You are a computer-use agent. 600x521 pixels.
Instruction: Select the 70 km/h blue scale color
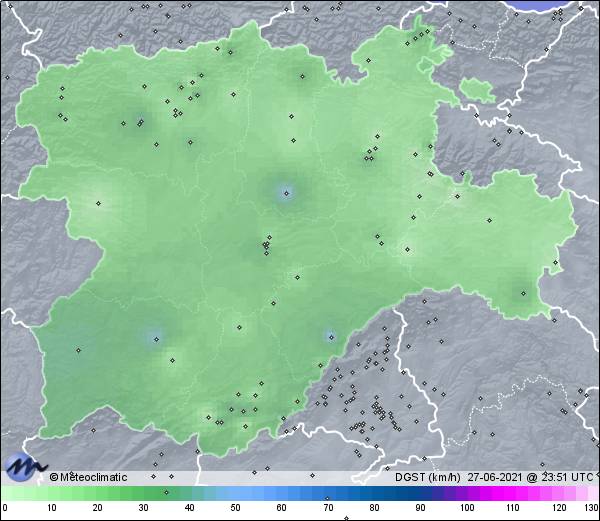tap(327, 494)
